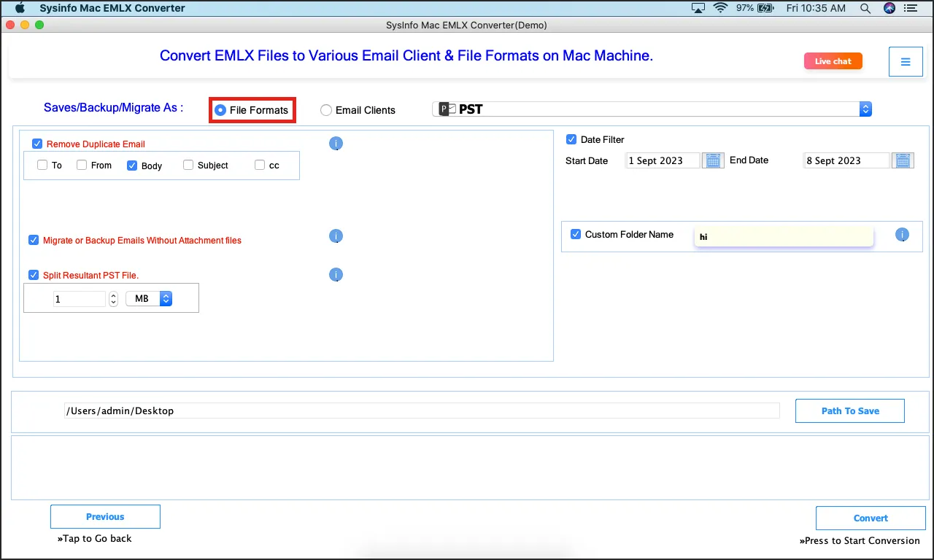Open the hamburger menu icon
This screenshot has height=560, width=934.
pos(906,62)
